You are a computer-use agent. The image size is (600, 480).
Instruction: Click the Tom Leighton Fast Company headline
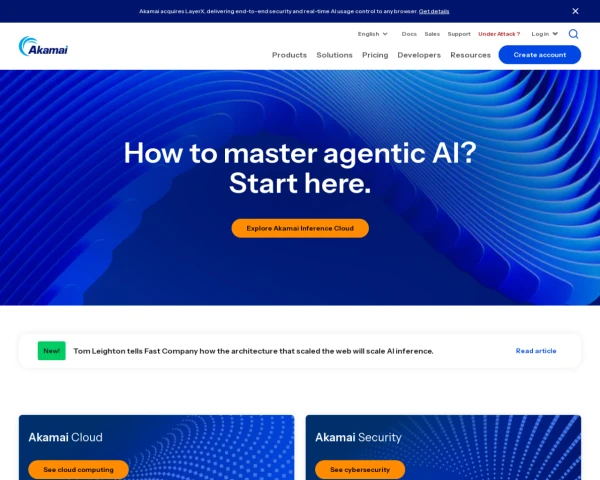tap(253, 351)
